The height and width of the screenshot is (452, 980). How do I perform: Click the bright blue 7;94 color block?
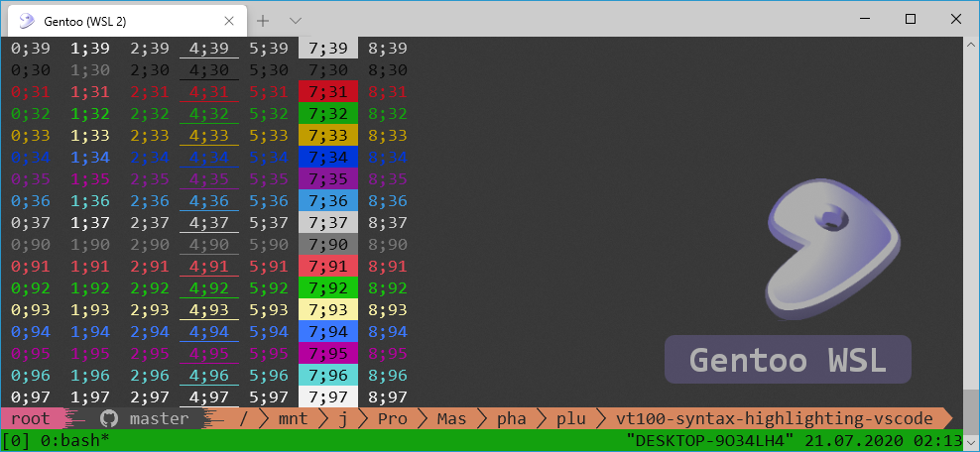pos(328,331)
